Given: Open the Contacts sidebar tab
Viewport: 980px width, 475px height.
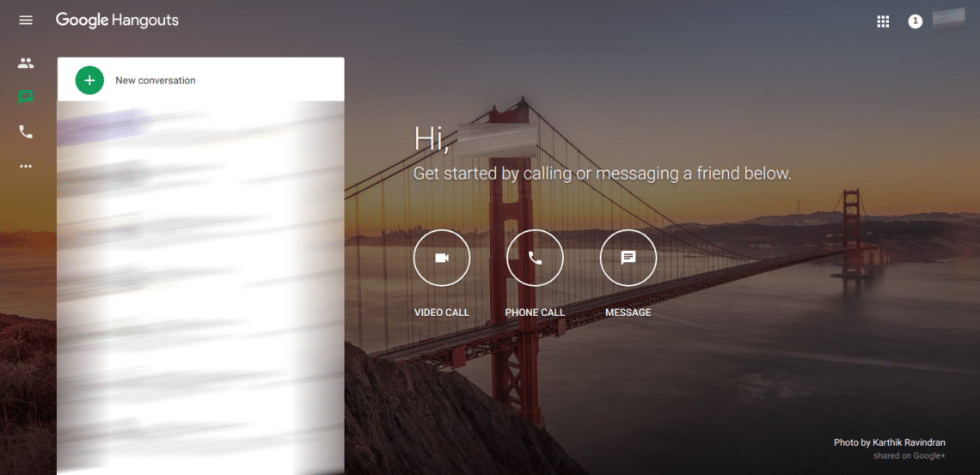Looking at the screenshot, I should 26,63.
